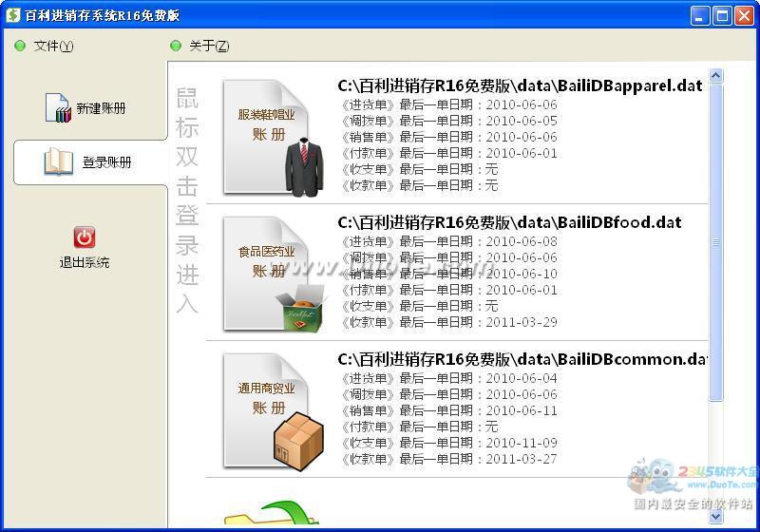Image resolution: width=760 pixels, height=532 pixels.
Task: Click food 收款单 date 2011-03-29
Action: coord(522,322)
